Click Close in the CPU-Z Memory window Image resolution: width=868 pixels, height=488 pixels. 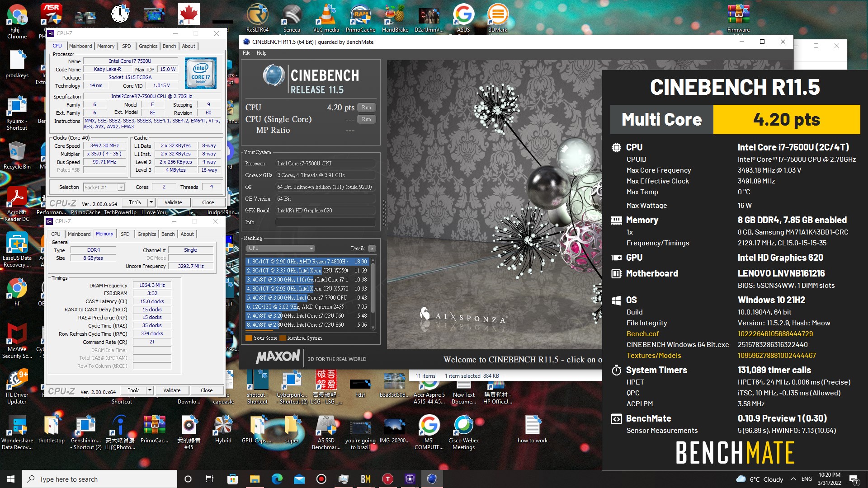(x=207, y=390)
